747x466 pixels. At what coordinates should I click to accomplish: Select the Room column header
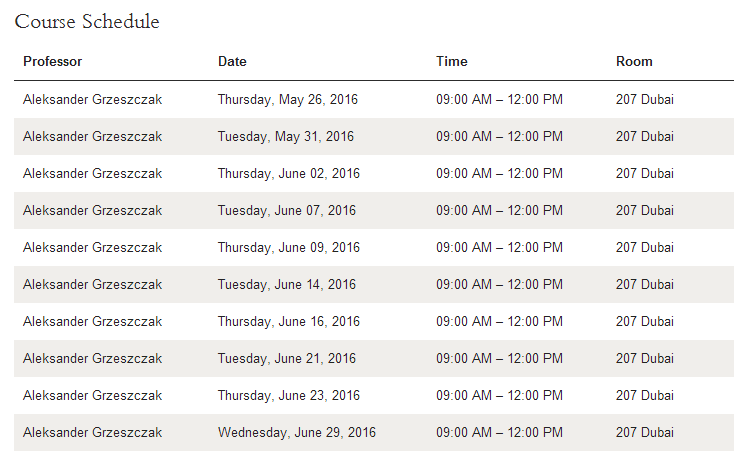[x=634, y=61]
